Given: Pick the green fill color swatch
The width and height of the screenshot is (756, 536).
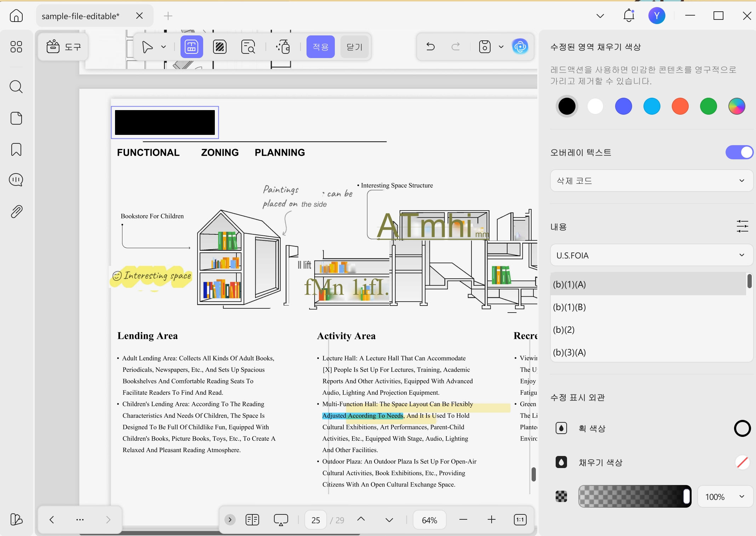Looking at the screenshot, I should click(x=708, y=106).
